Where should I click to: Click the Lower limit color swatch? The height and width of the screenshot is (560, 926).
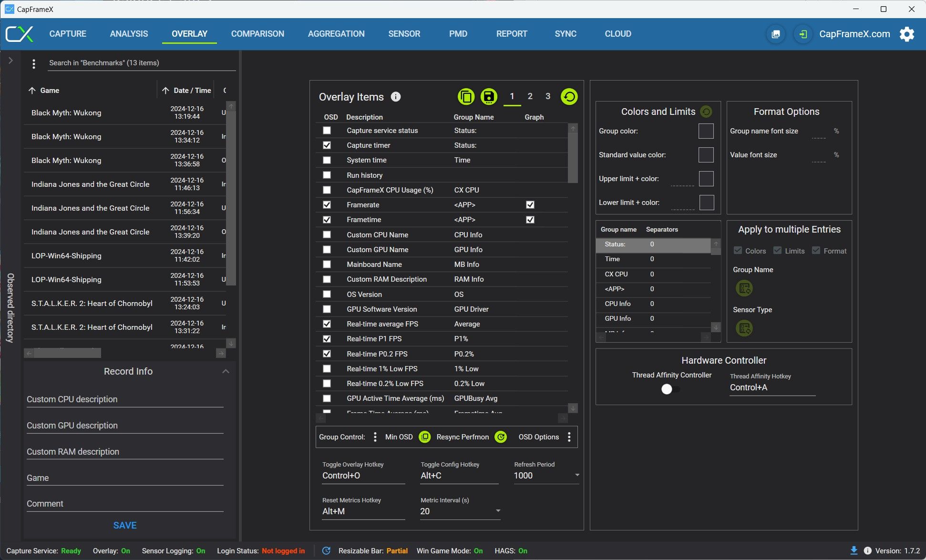pos(706,203)
